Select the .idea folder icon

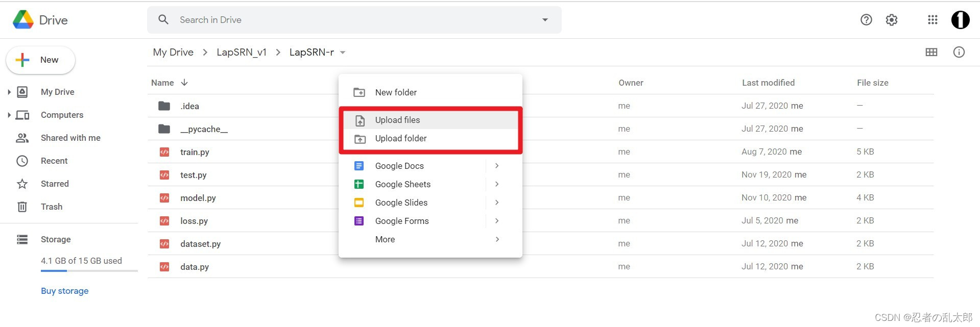tap(164, 106)
